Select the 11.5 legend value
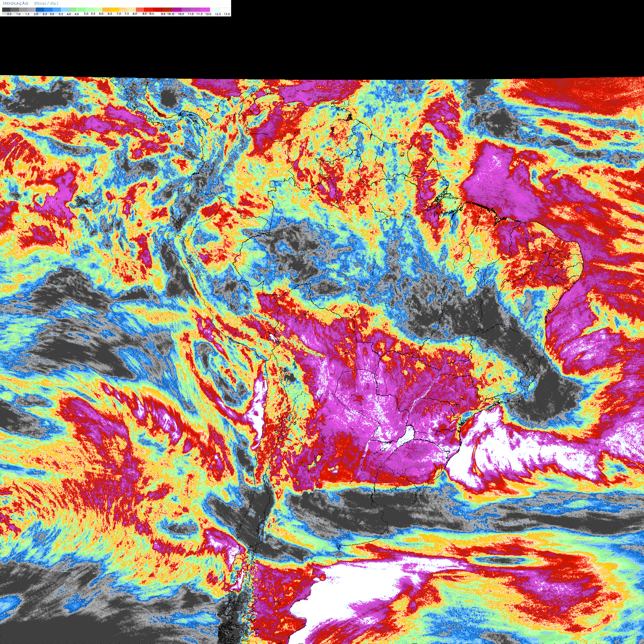Image resolution: width=644 pixels, height=644 pixels. (200, 14)
